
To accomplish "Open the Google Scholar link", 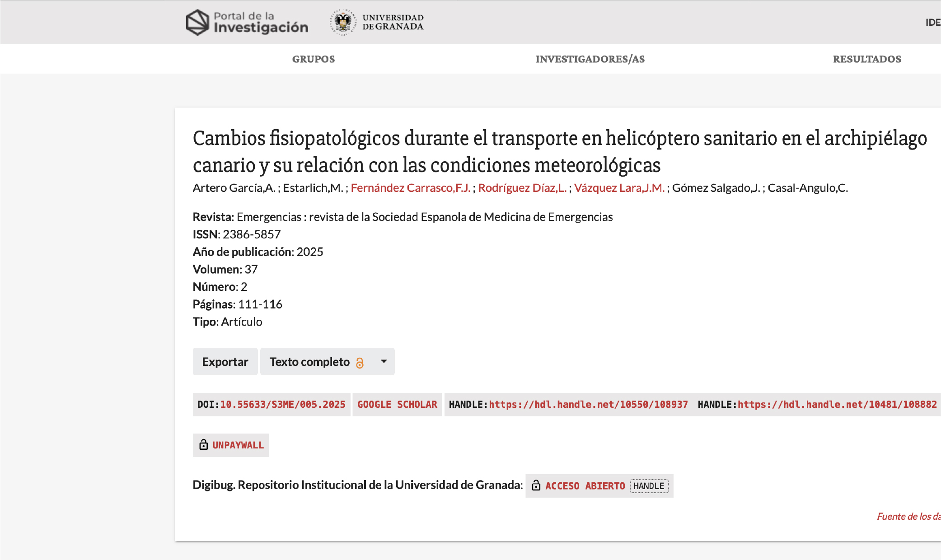I will coord(397,405).
